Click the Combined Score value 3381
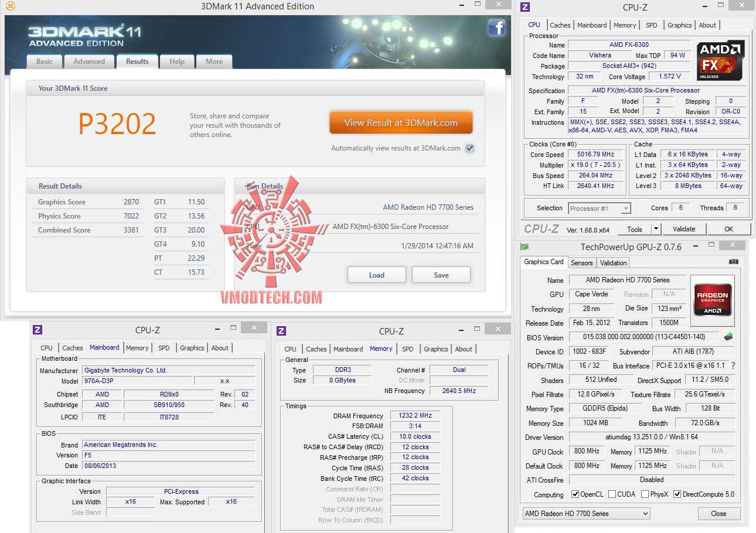 pos(131,230)
